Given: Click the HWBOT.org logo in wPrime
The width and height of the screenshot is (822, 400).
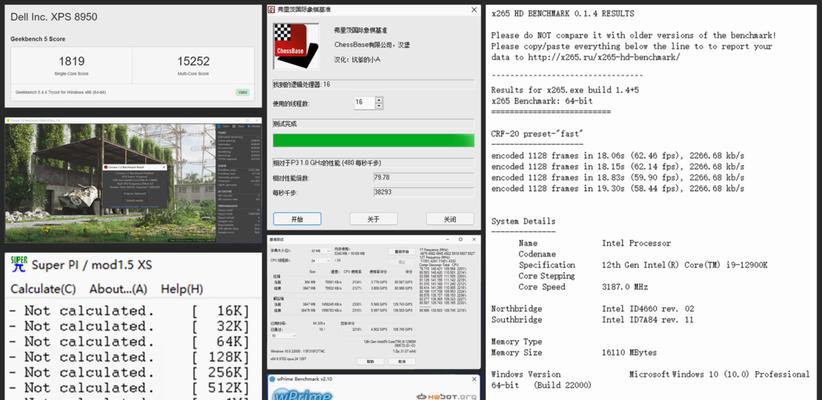Looking at the screenshot, I should click(447, 397).
